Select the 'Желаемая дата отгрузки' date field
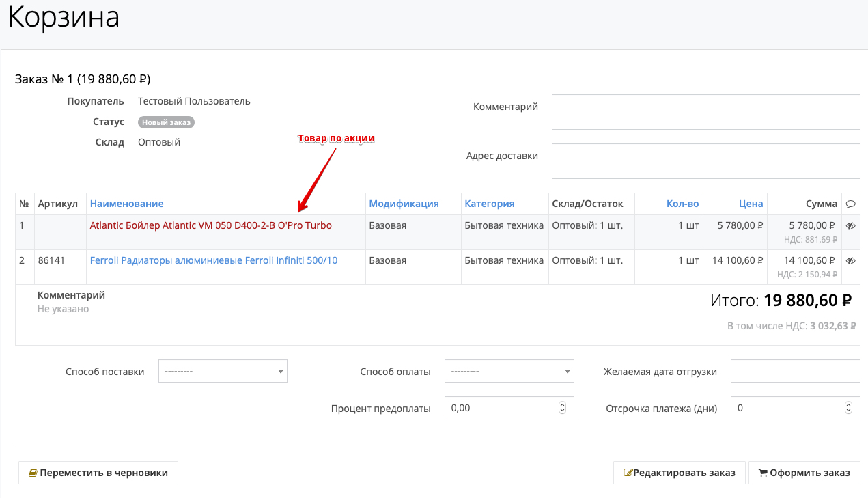The image size is (868, 498). coord(795,371)
